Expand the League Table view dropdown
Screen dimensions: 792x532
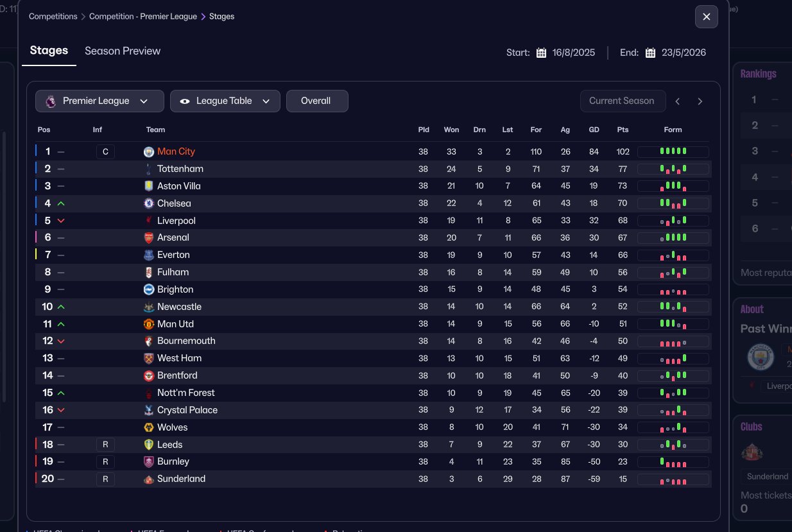225,101
